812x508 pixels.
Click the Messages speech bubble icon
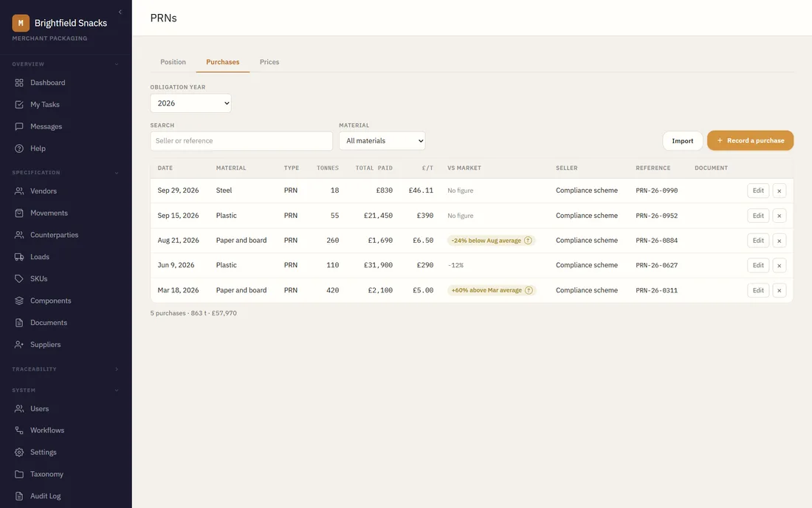click(x=19, y=126)
